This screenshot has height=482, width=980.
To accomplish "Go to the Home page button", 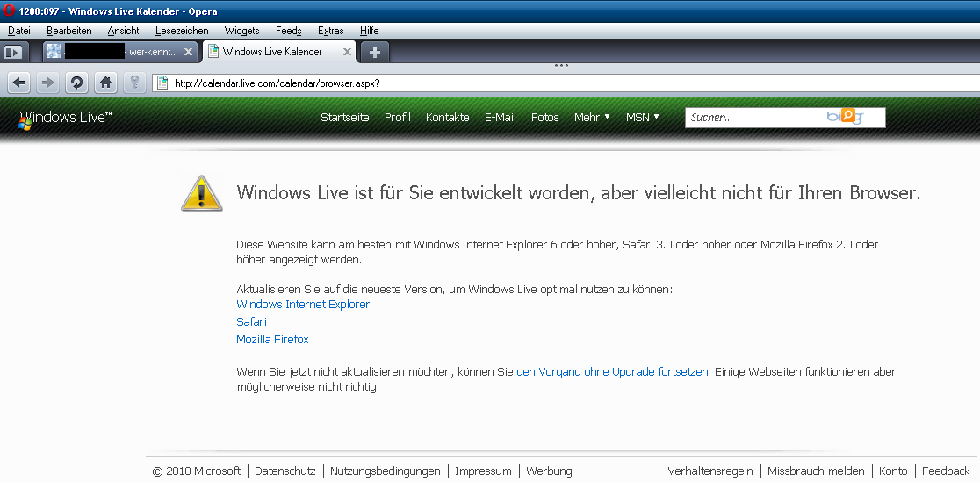I will (105, 83).
